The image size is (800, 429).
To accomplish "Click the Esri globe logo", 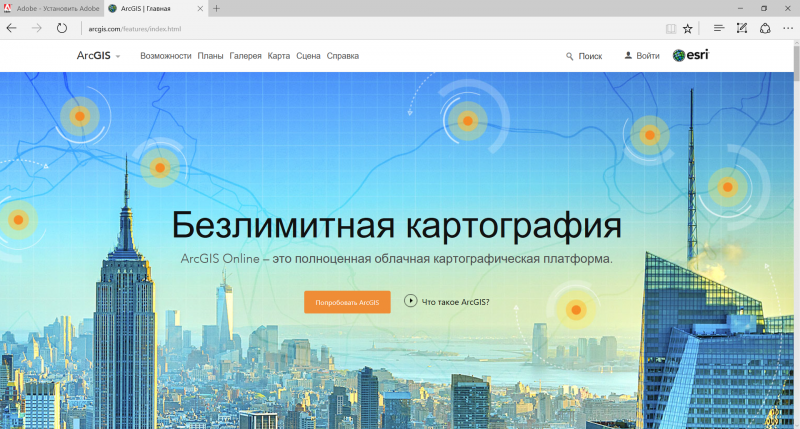I will (x=691, y=56).
